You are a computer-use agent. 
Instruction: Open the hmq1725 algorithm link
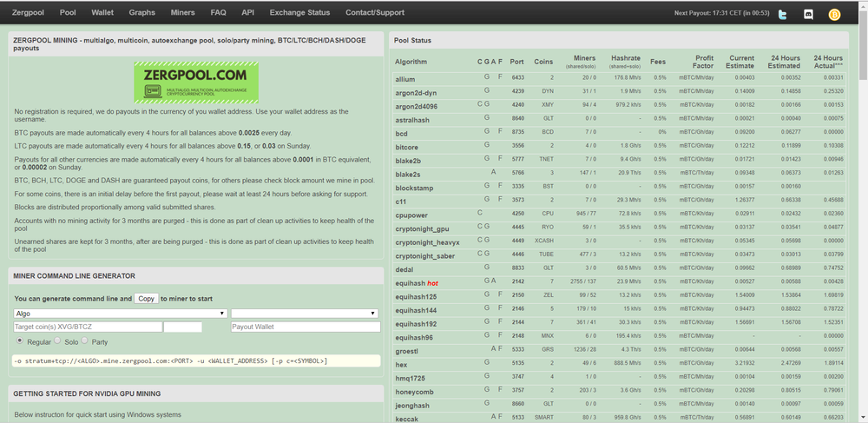409,378
